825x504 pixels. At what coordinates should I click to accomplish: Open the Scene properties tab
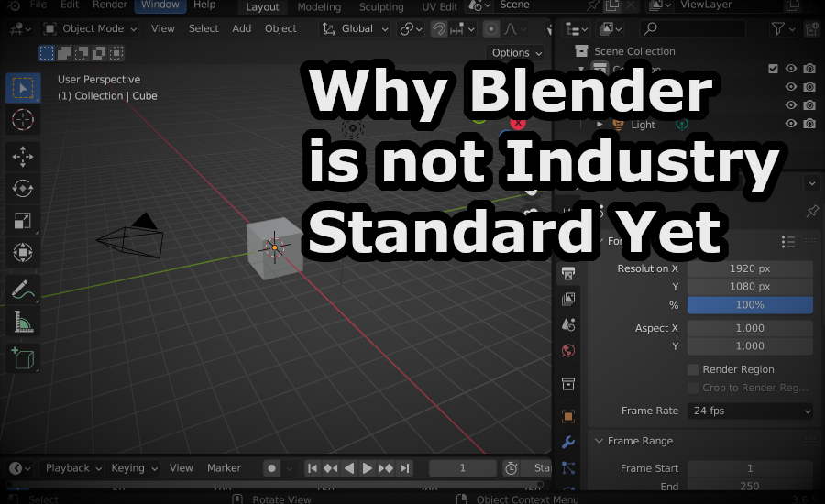coord(568,324)
